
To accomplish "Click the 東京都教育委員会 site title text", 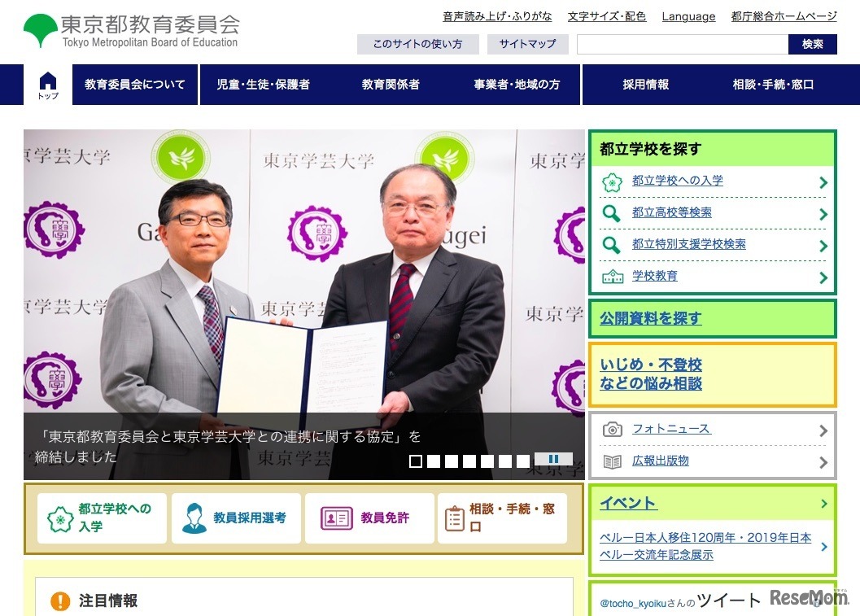I will 151,24.
